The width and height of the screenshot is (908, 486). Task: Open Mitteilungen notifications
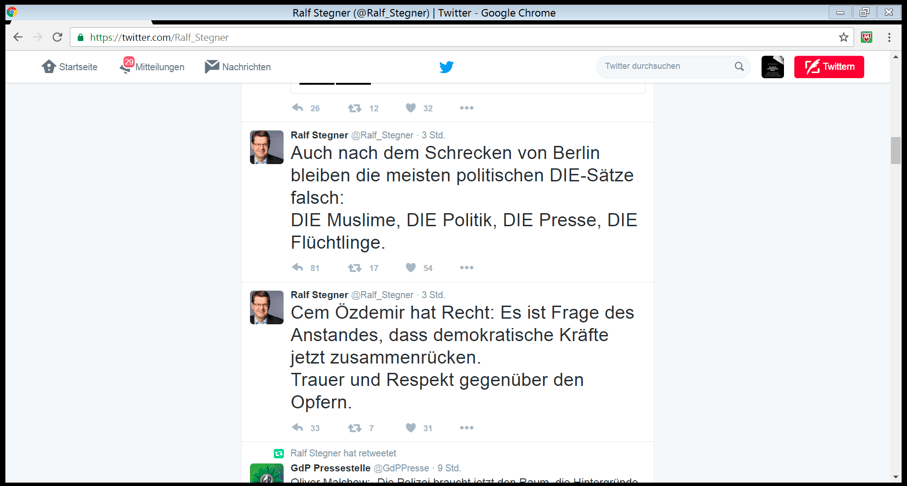[152, 67]
